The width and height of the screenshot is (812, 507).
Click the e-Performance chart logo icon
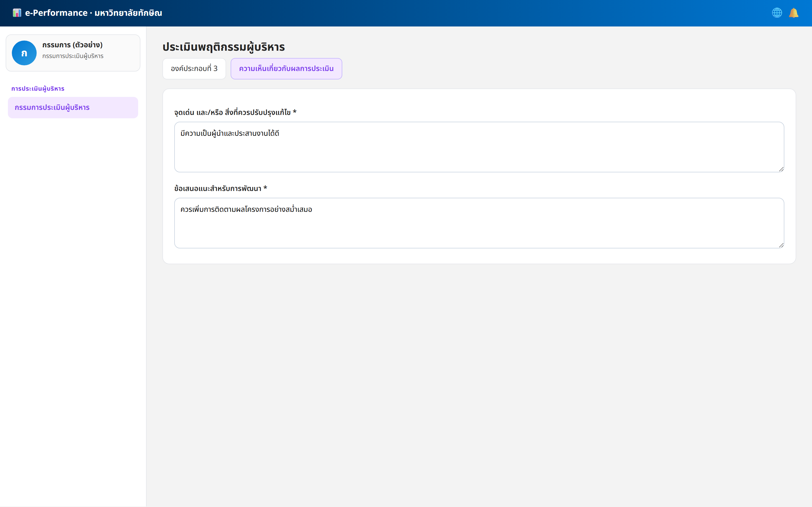click(17, 13)
